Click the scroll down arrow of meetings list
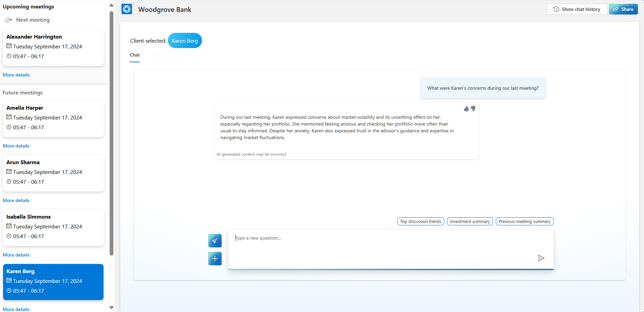644x312 pixels. coord(111,308)
